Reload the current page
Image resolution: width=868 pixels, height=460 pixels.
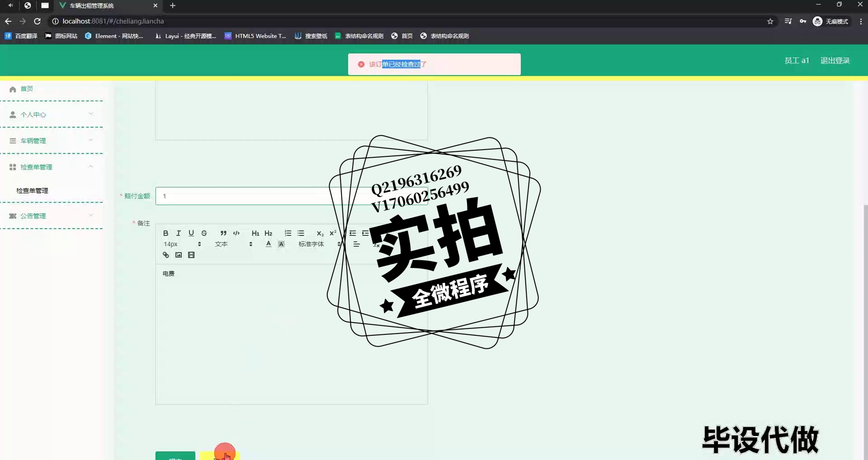38,21
